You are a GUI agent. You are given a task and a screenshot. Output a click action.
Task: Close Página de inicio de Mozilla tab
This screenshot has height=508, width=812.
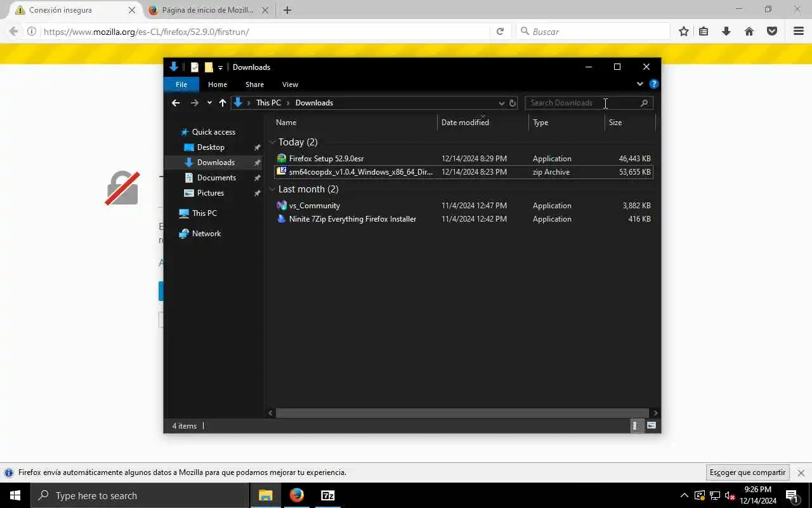(x=265, y=10)
